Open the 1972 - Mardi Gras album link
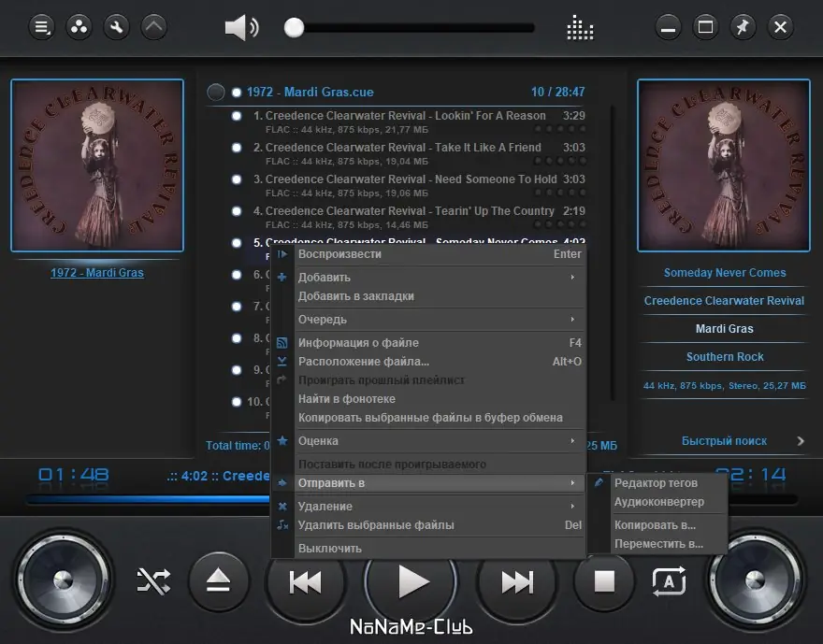 (97, 273)
